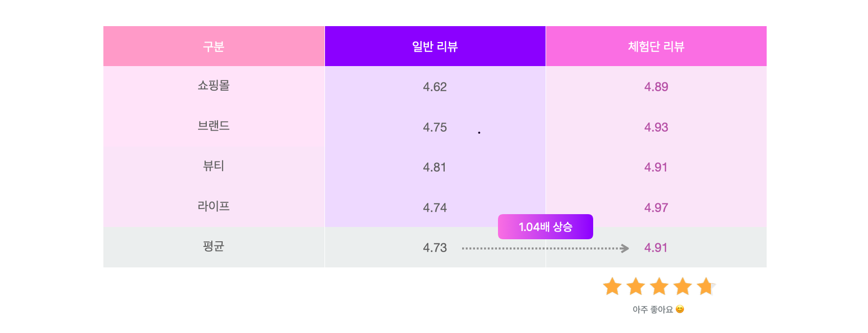The height and width of the screenshot is (333, 868).
Task: Select the 체험단 리뷰 column header
Action: pyautogui.click(x=656, y=46)
